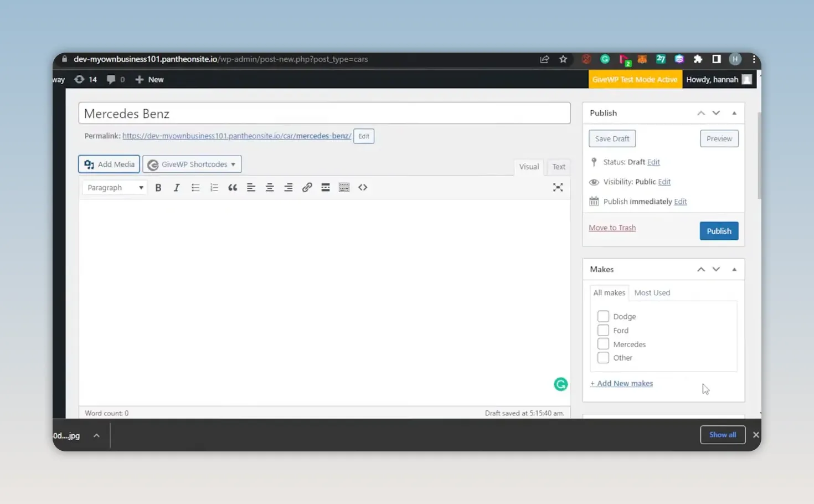Viewport: 814px width, 504px height.
Task: Open the Howdy, hannah account menu
Action: coord(719,80)
